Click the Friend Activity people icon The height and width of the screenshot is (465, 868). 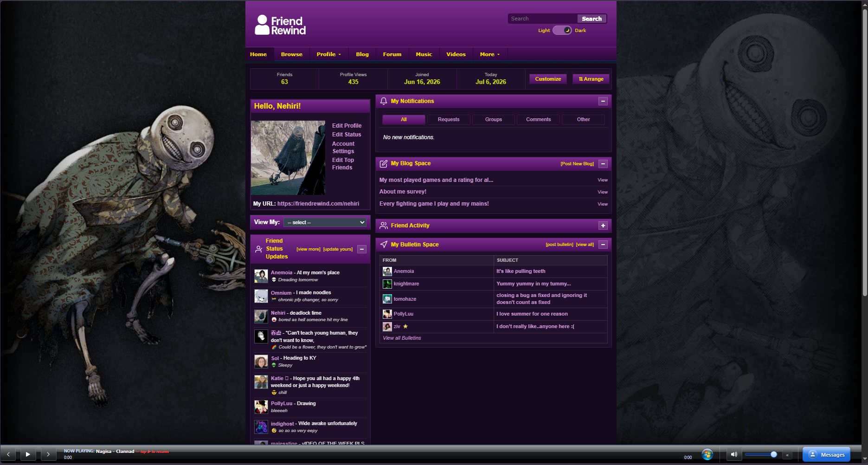(384, 226)
